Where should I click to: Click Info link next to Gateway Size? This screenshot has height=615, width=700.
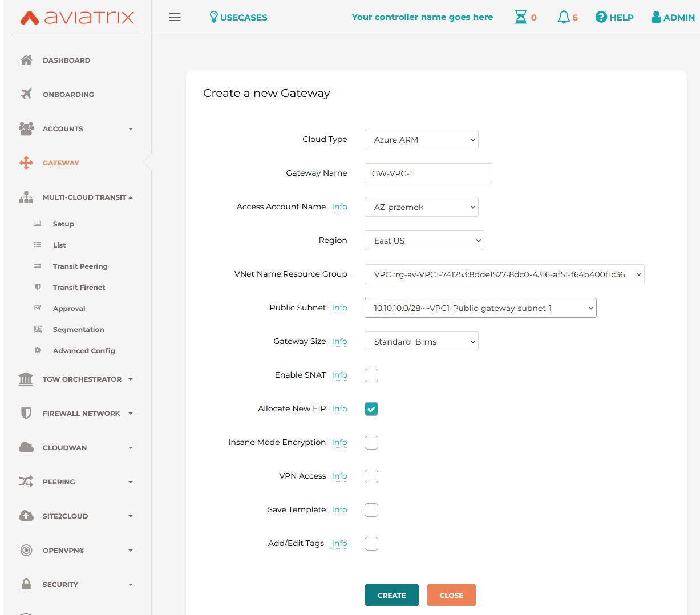pos(339,341)
